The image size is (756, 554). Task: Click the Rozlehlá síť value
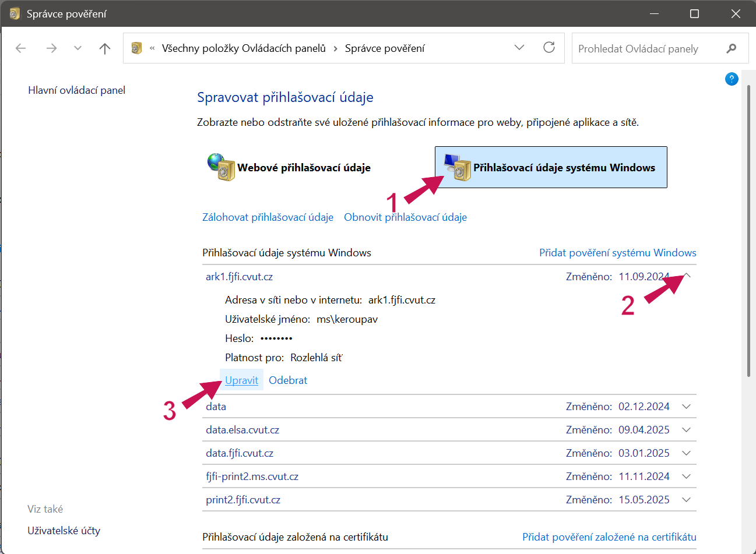[317, 358]
